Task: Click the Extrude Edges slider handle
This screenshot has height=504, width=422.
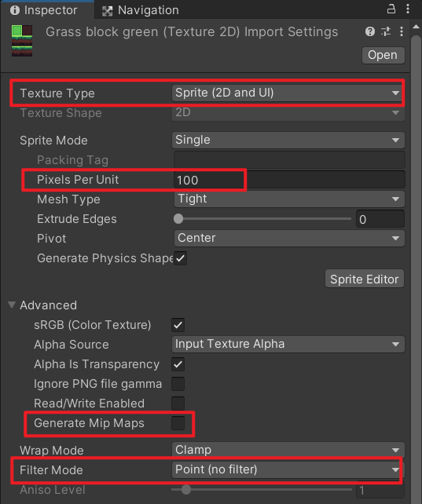Action: tap(178, 219)
